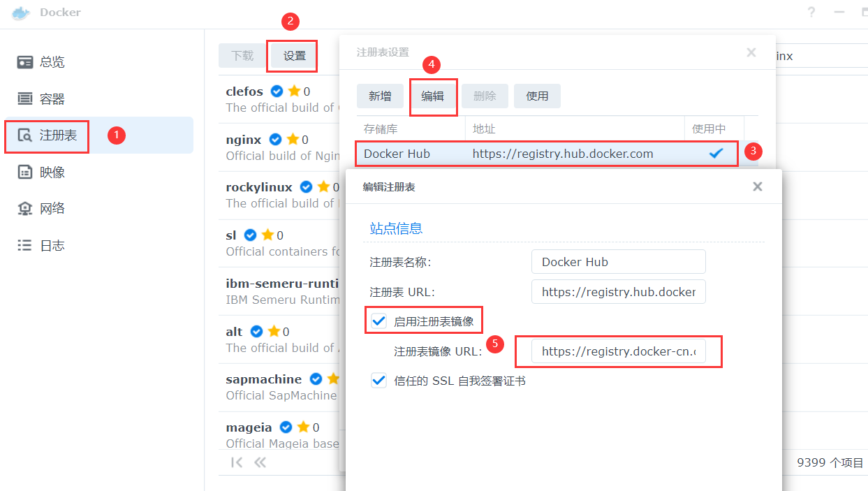This screenshot has height=491, width=868.
Task: Click the star icon beside alt
Action: (x=274, y=331)
